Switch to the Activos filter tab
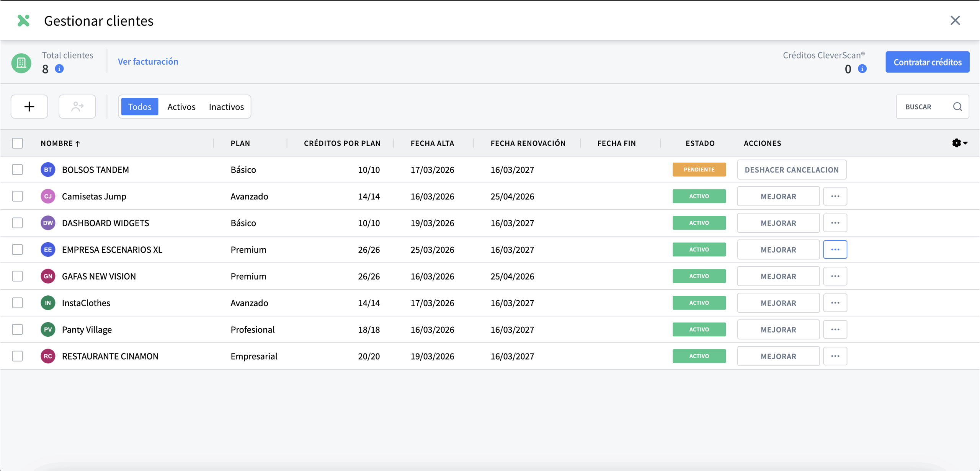This screenshot has height=471, width=980. [181, 107]
